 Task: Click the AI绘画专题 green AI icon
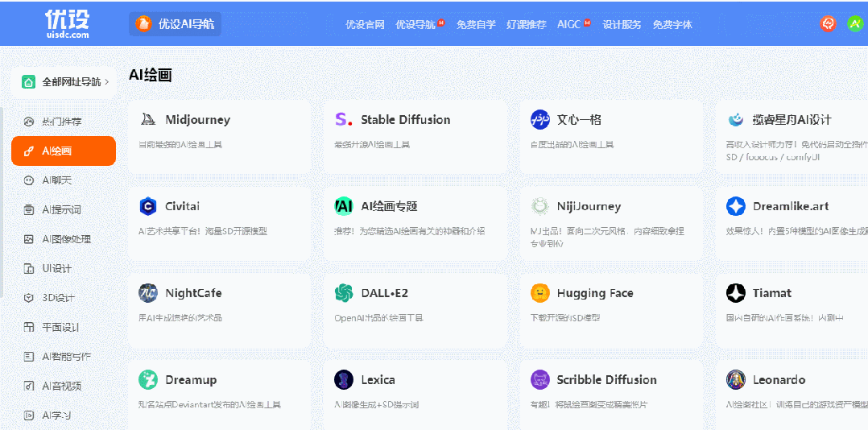click(344, 206)
